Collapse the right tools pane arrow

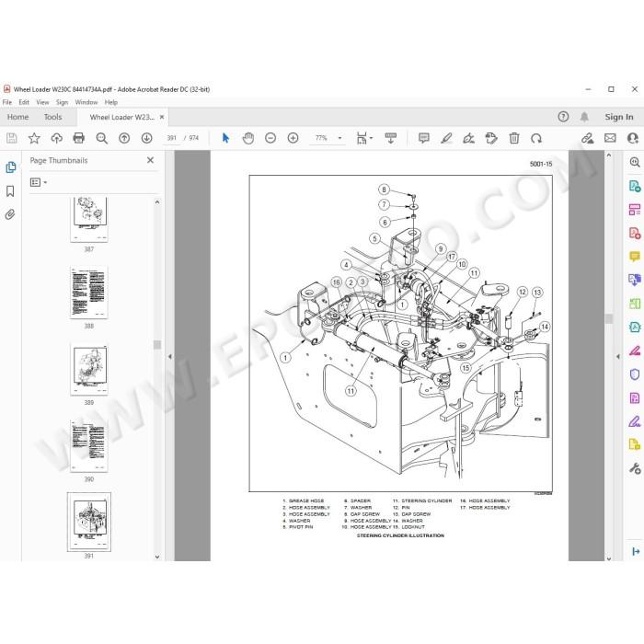(617, 357)
